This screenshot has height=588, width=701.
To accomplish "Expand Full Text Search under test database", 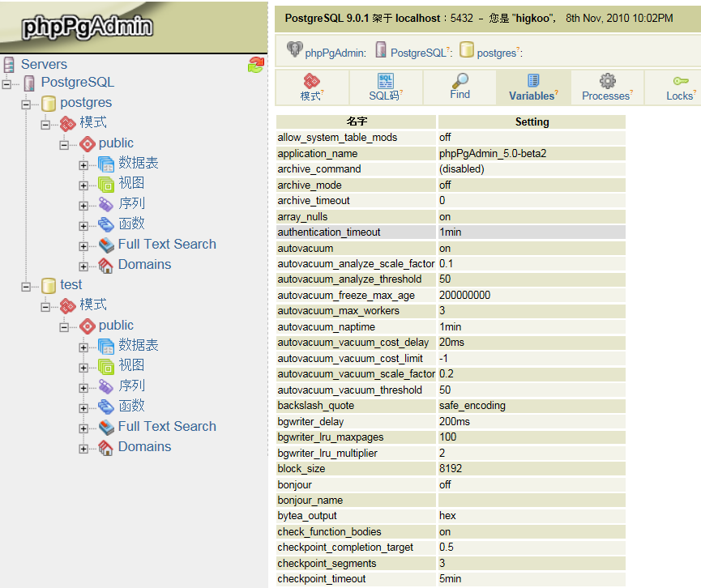I will (83, 428).
